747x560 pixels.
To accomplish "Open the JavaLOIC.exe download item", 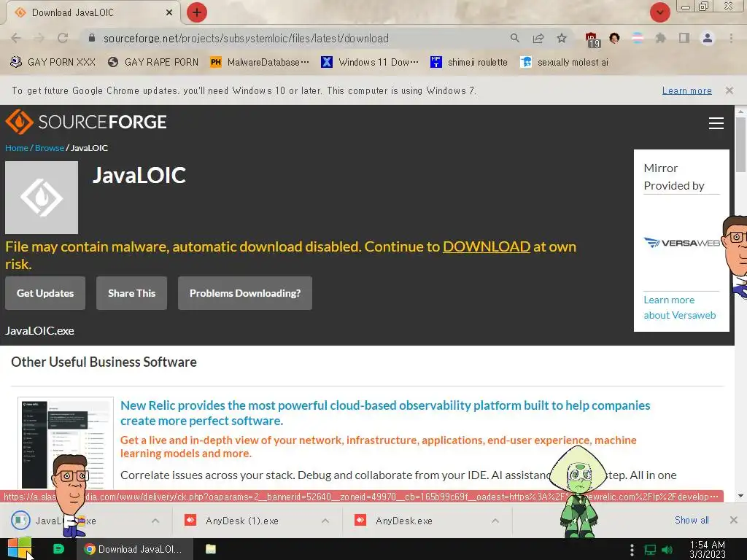I will (76, 521).
